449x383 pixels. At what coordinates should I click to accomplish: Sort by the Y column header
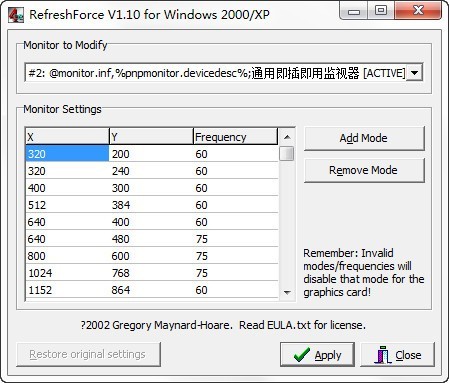point(151,137)
